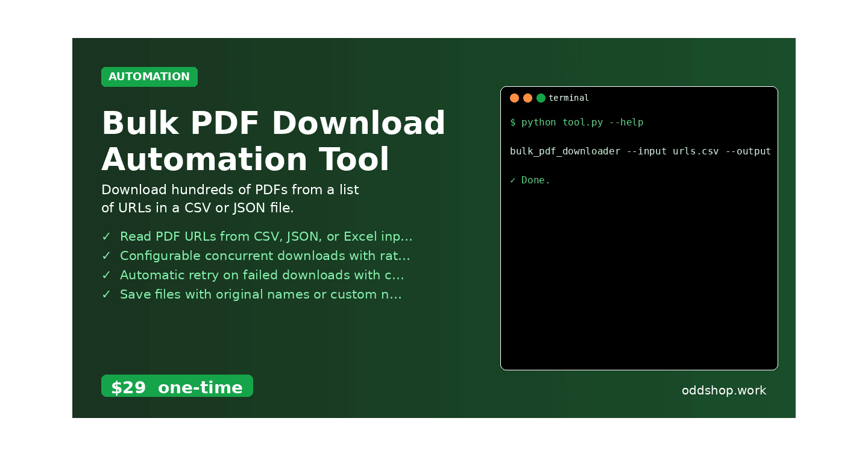Viewport: 868px width, 456px height.
Task: Click the checkmark beside 'Configurable concurrent downloads'
Action: coord(107,256)
